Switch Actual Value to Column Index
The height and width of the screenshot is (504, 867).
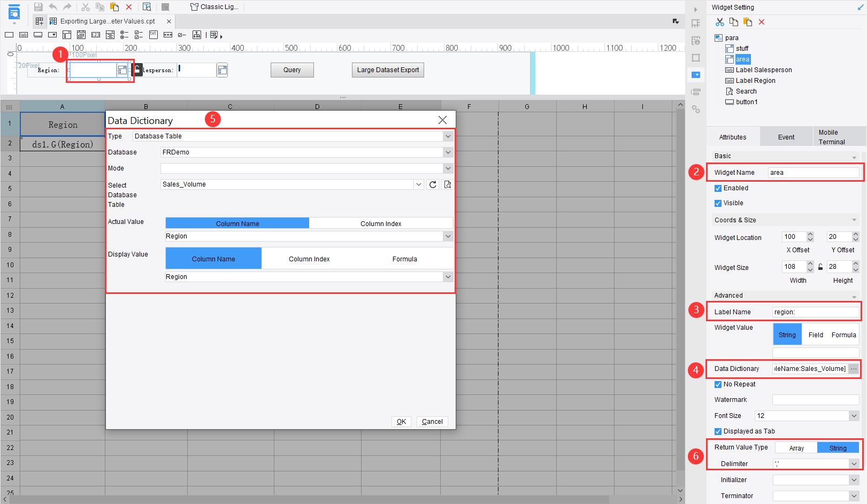(x=381, y=223)
